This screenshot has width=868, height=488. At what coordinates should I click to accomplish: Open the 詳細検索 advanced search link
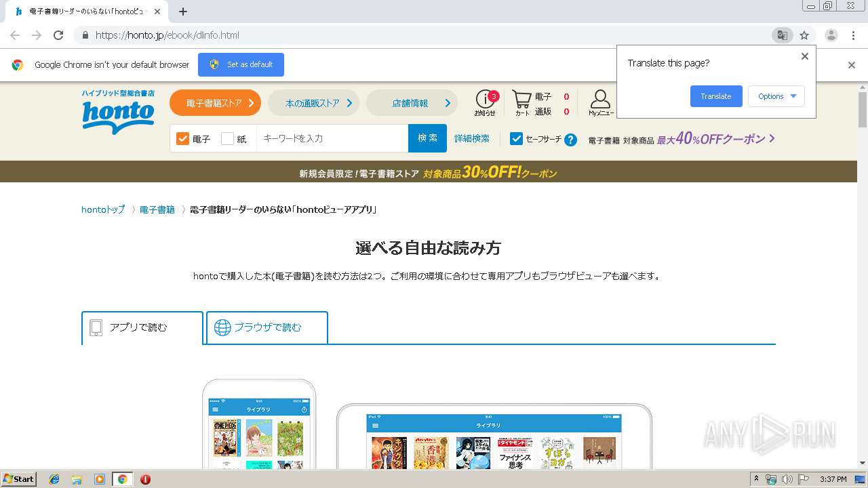472,138
